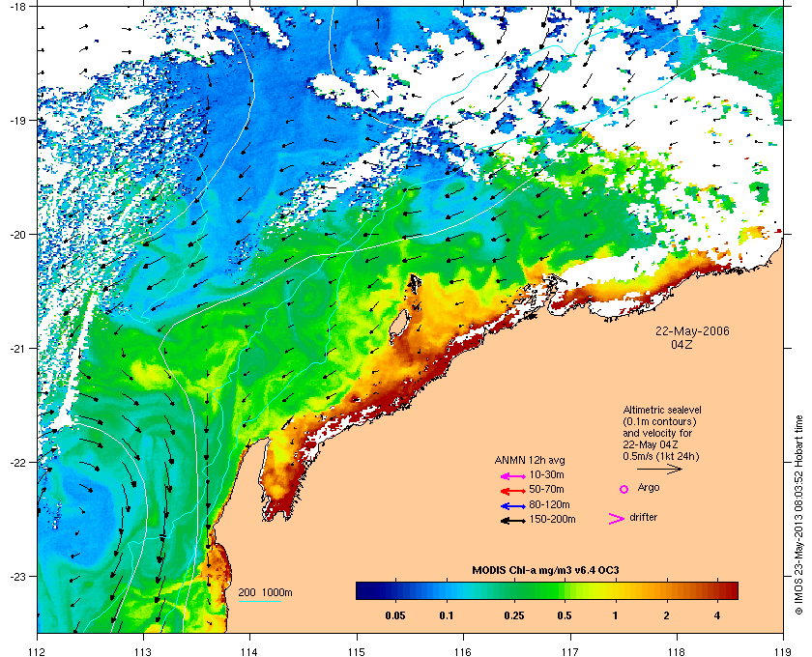Click the '04Z' time label under date

(681, 344)
